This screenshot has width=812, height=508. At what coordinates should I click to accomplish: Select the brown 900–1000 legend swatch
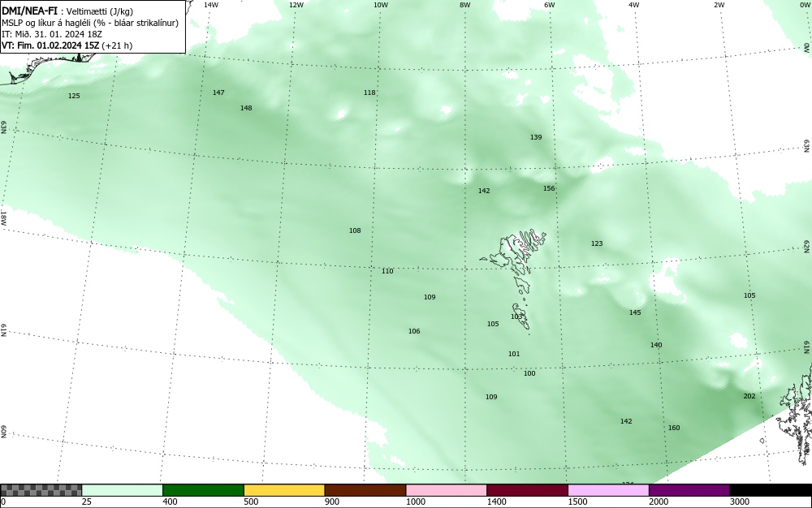[365, 490]
